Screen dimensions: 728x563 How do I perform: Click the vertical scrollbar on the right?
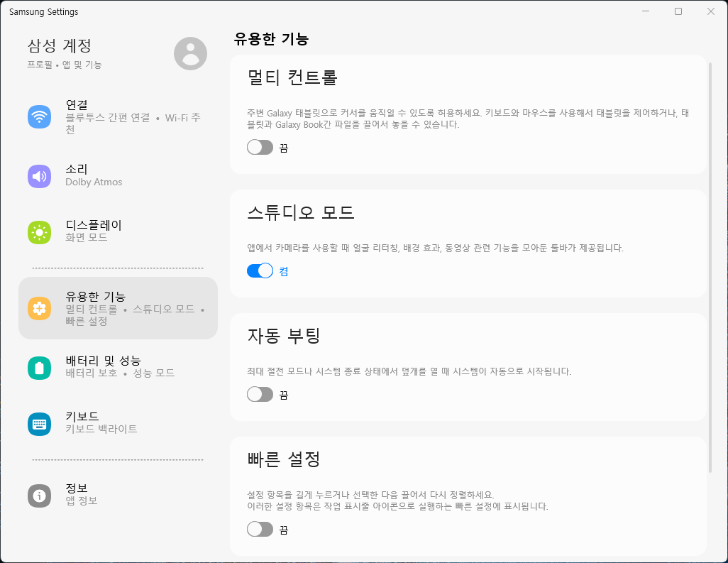point(710,266)
